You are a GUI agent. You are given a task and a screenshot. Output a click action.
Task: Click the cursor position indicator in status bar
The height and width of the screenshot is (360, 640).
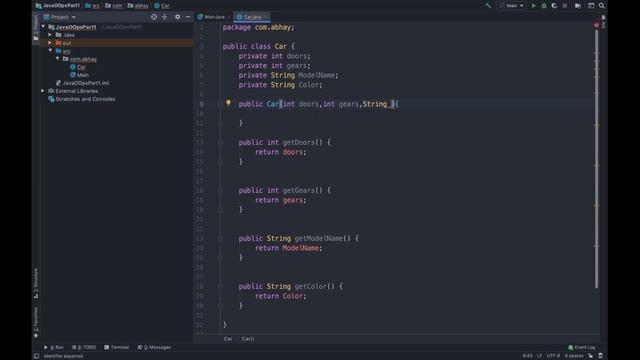pyautogui.click(x=528, y=356)
